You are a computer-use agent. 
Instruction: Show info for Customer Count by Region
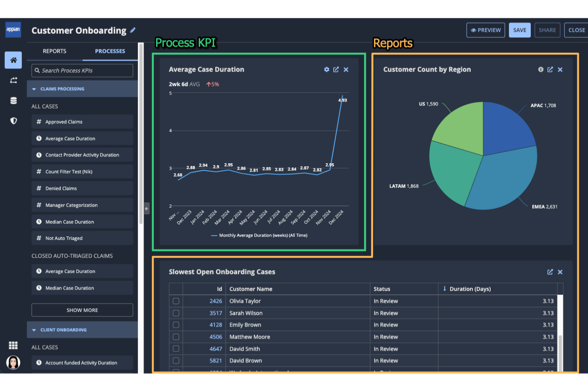541,70
